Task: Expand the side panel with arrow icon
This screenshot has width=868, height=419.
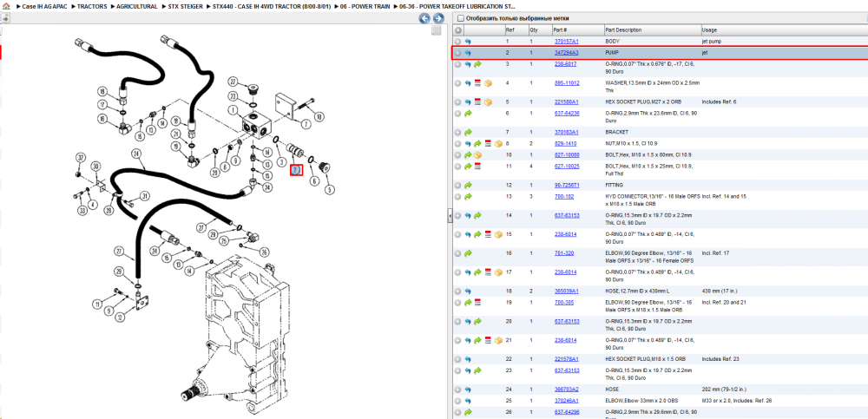Action: tap(5, 17)
